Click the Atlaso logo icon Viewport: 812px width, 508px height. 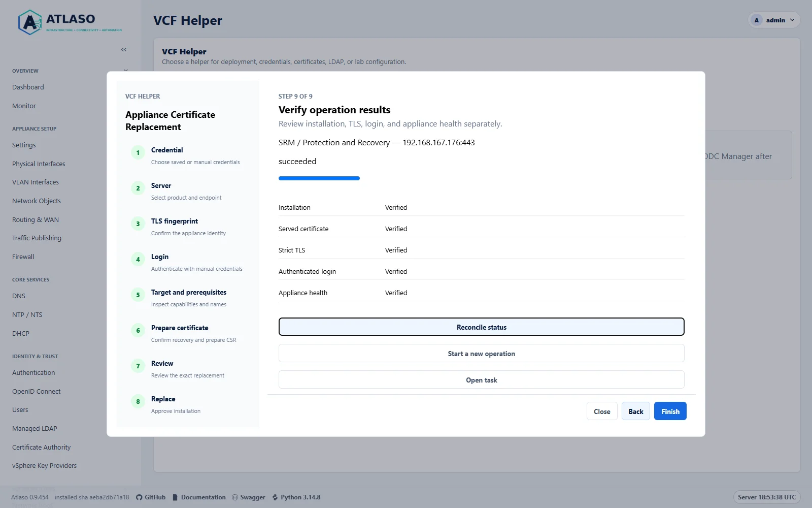30,22
